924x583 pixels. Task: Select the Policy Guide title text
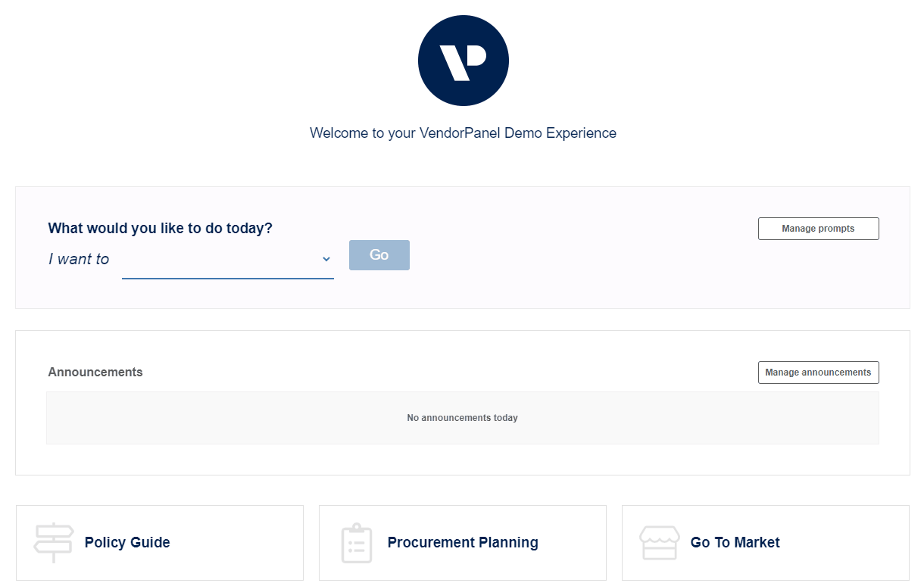coord(127,543)
